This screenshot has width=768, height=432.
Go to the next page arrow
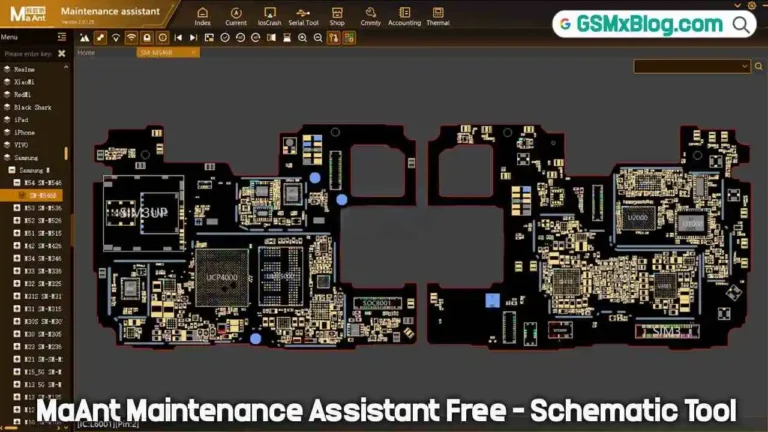193,38
